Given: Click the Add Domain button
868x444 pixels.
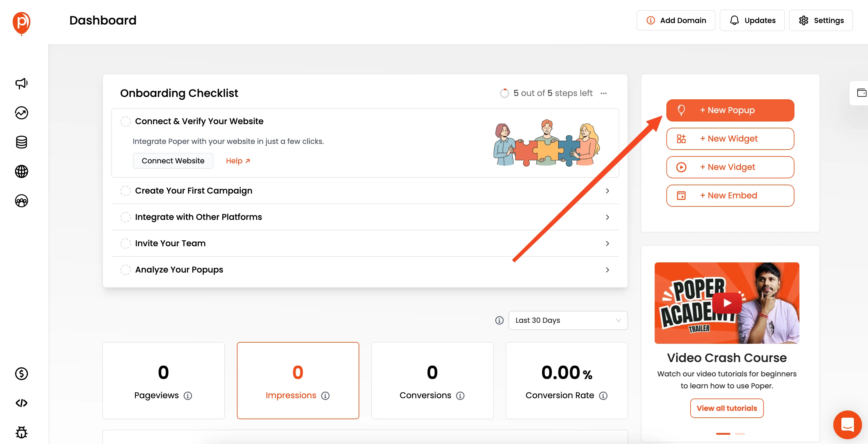Looking at the screenshot, I should (x=677, y=20).
